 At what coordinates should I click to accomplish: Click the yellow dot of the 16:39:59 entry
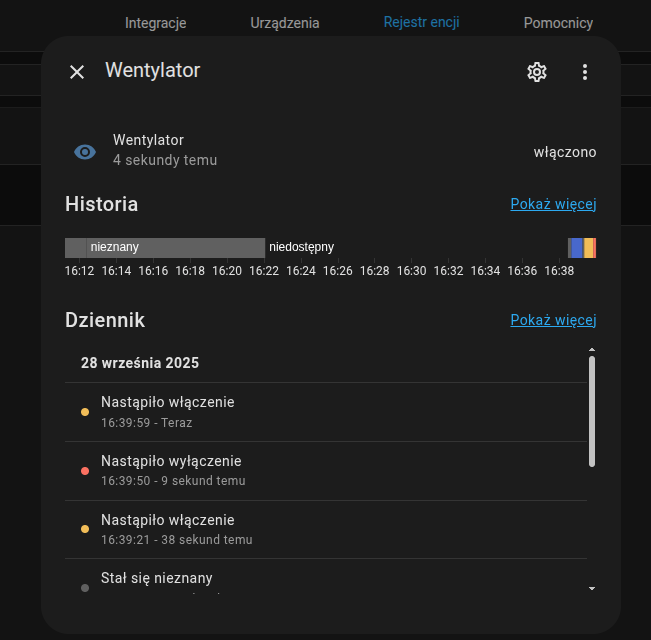click(x=85, y=412)
